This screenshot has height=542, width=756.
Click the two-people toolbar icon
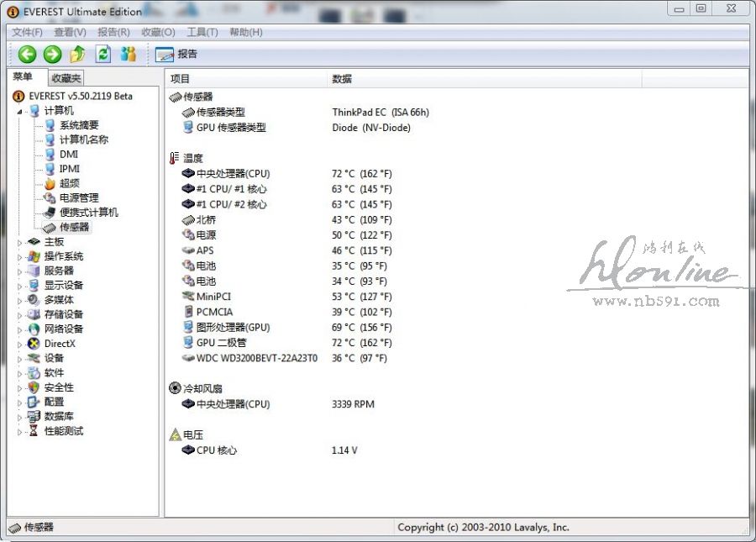click(x=128, y=55)
